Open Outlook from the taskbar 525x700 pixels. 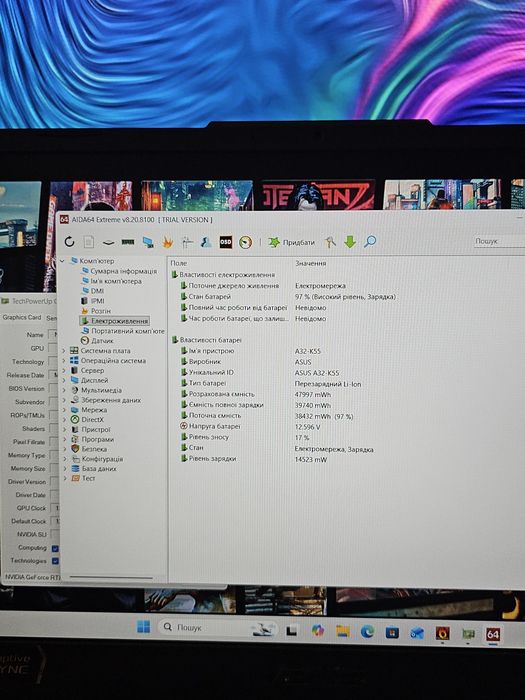(x=417, y=633)
